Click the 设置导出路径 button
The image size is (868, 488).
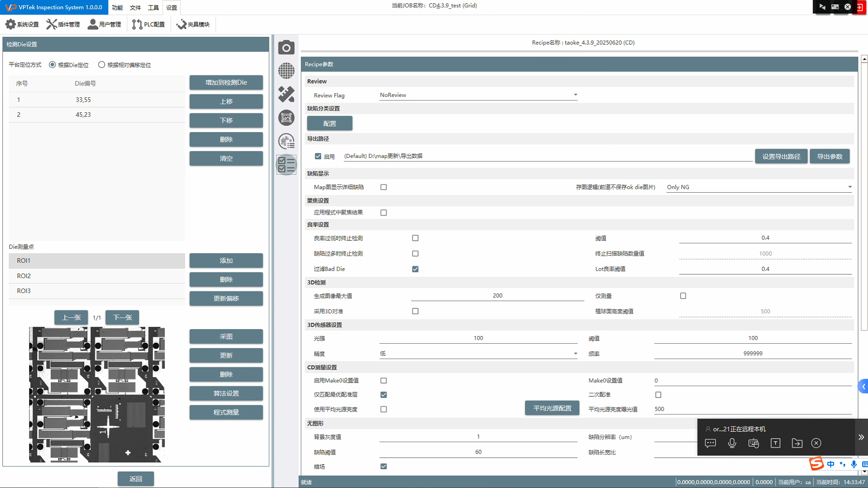pyautogui.click(x=781, y=156)
